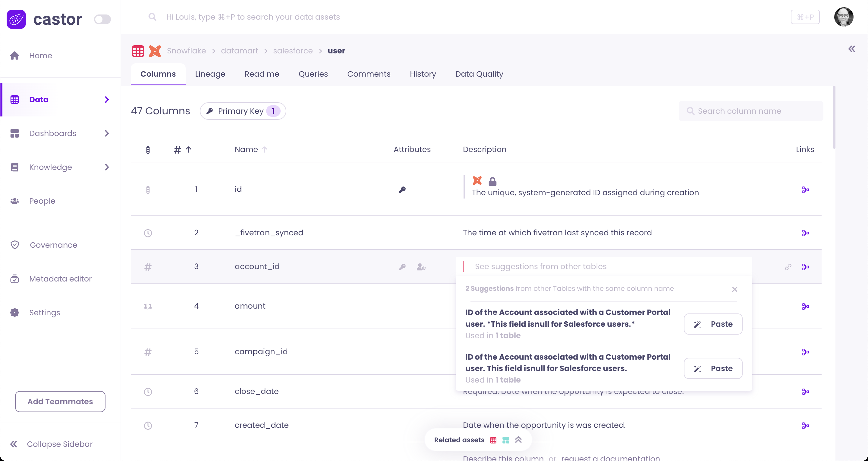Toggle the switch next to castor logo
Viewport: 868px width, 461px height.
point(102,19)
